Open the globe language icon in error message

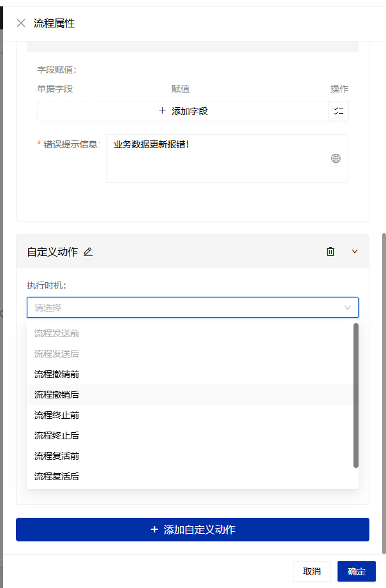point(336,158)
